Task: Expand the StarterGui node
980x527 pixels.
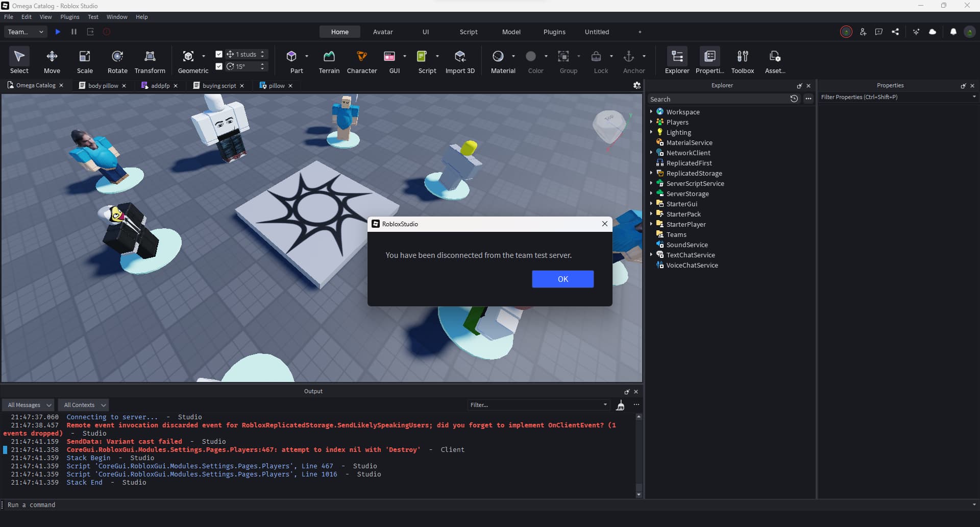Action: coord(651,203)
